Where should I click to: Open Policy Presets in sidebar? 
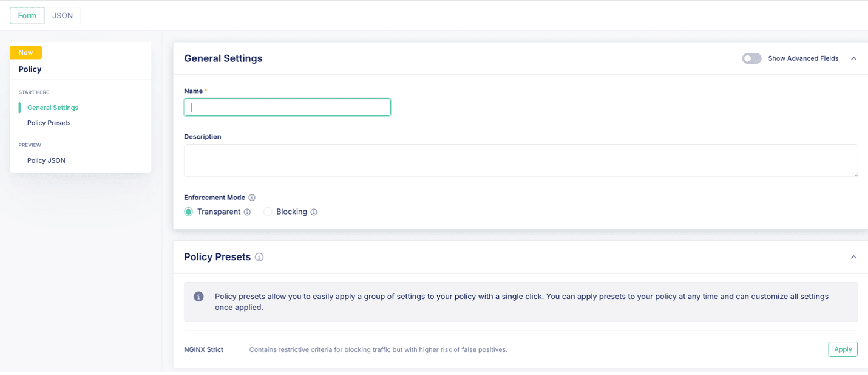tap(49, 123)
